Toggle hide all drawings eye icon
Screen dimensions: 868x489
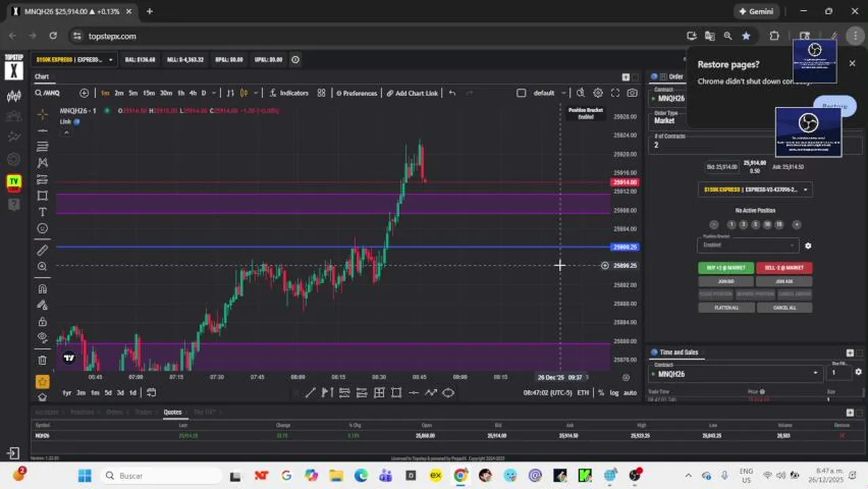pos(42,338)
